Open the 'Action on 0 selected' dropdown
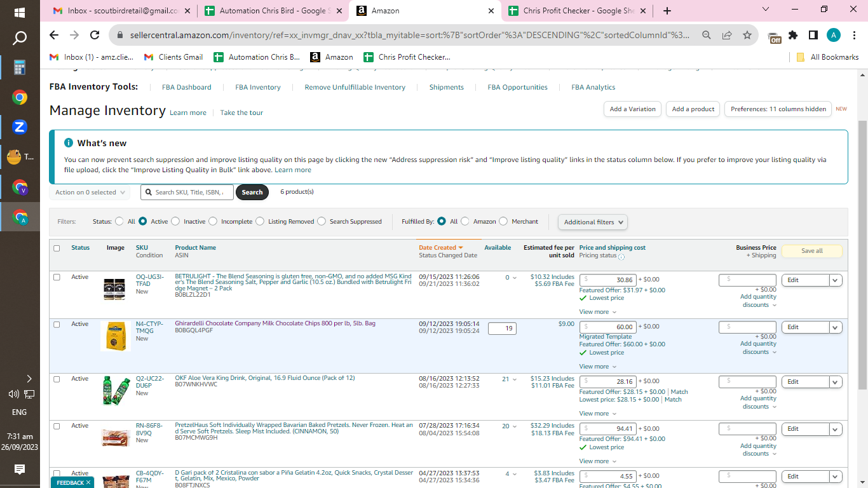868x488 pixels. 90,193
